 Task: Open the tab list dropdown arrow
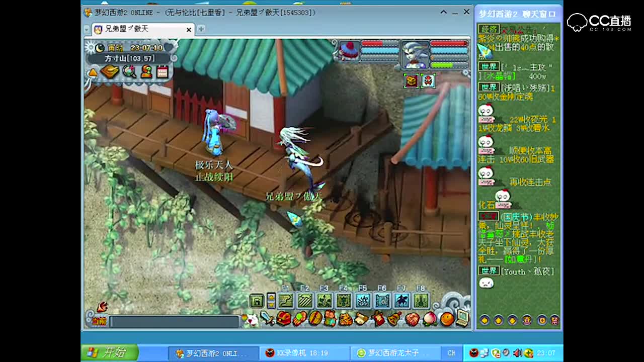87,29
